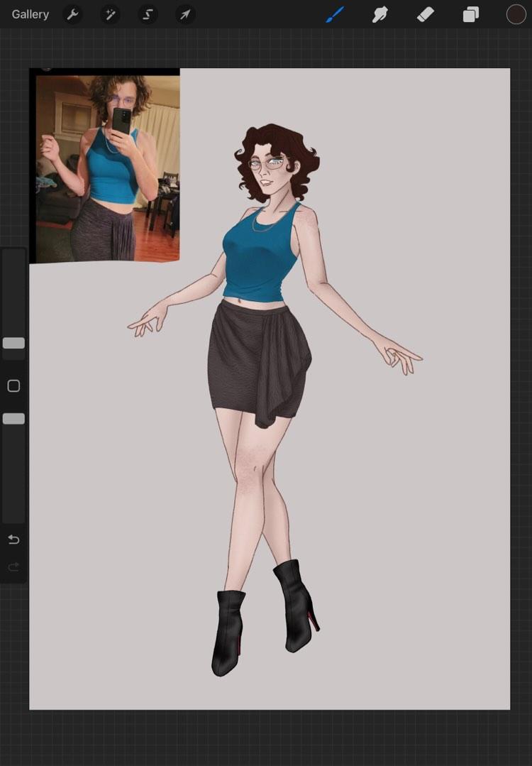This screenshot has height=766, width=532.
Task: Tap the reference selfie photo thumbnail
Action: click(x=104, y=165)
